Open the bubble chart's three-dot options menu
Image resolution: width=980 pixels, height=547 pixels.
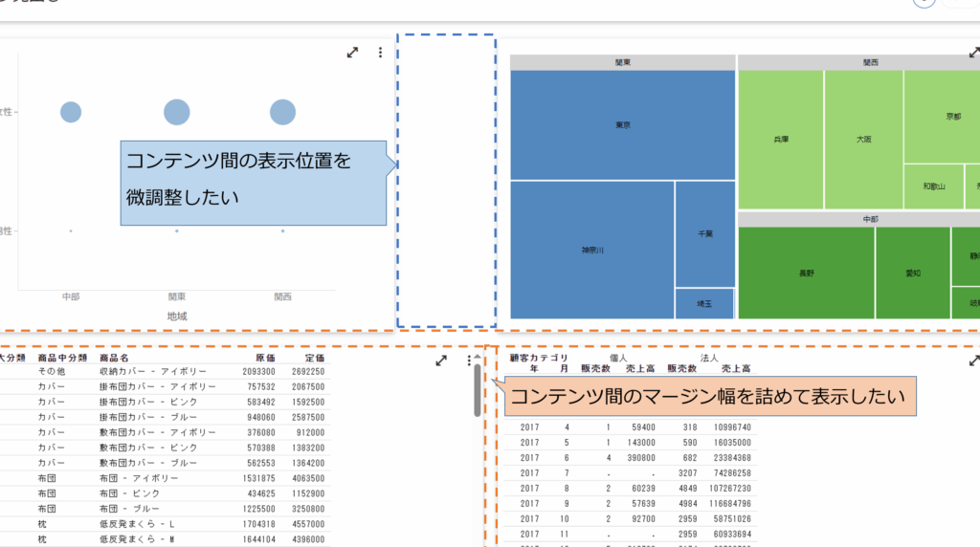(x=380, y=53)
